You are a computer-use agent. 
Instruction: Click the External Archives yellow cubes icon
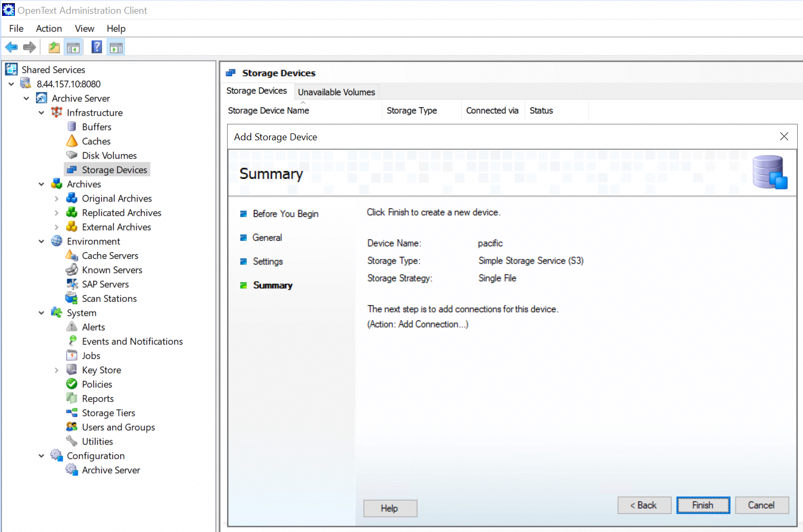point(71,227)
